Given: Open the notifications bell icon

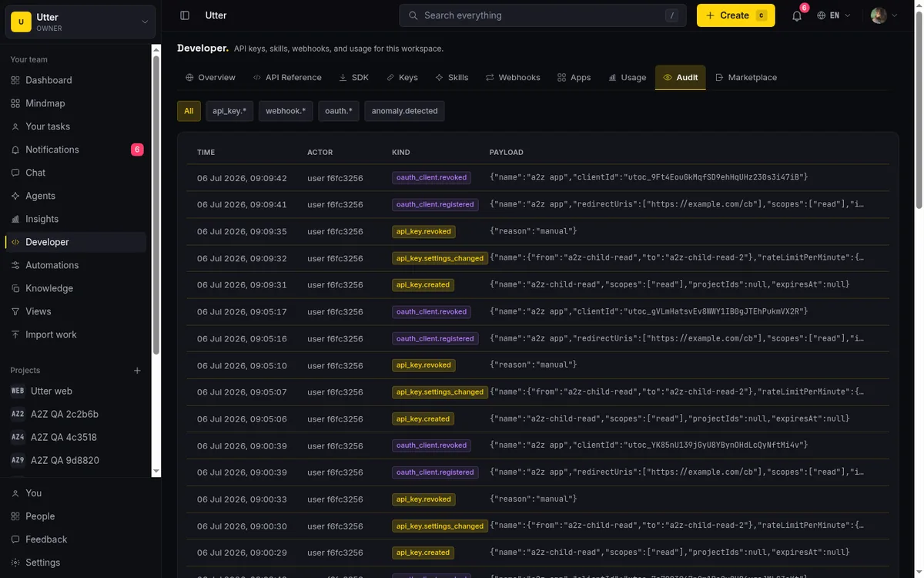Looking at the screenshot, I should pos(797,15).
